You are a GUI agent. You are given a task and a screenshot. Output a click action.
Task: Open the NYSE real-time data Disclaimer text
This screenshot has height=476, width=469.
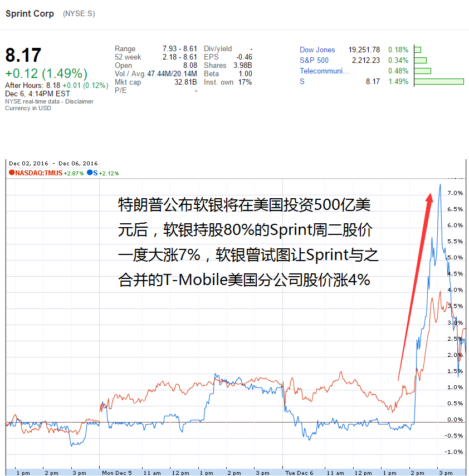tap(49, 101)
